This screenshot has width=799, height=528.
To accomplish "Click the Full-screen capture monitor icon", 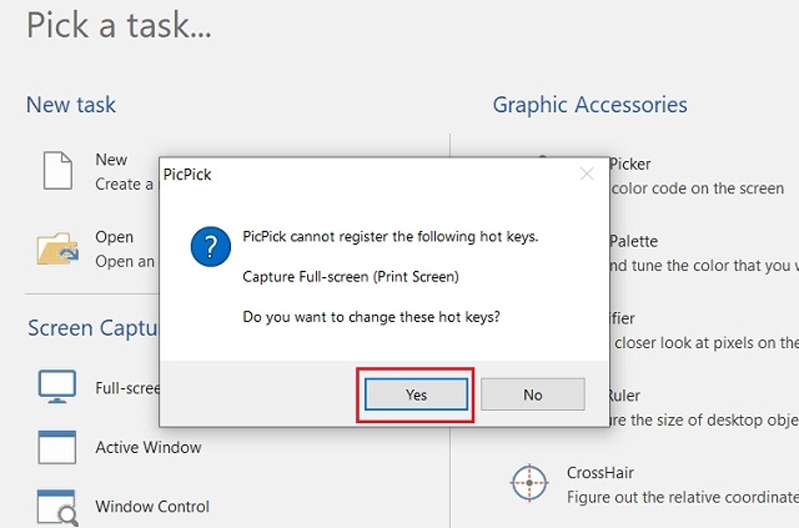I will (x=57, y=387).
